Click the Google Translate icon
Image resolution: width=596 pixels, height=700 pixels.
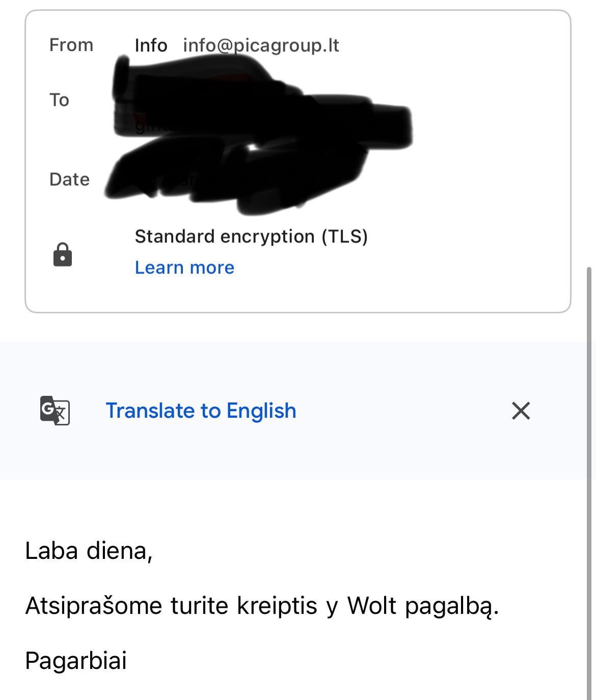pyautogui.click(x=55, y=410)
